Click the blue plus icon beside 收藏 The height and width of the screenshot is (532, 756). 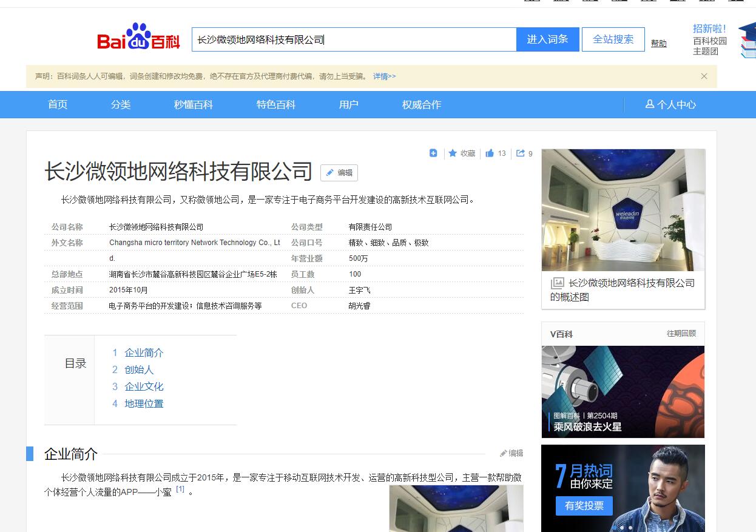433,153
